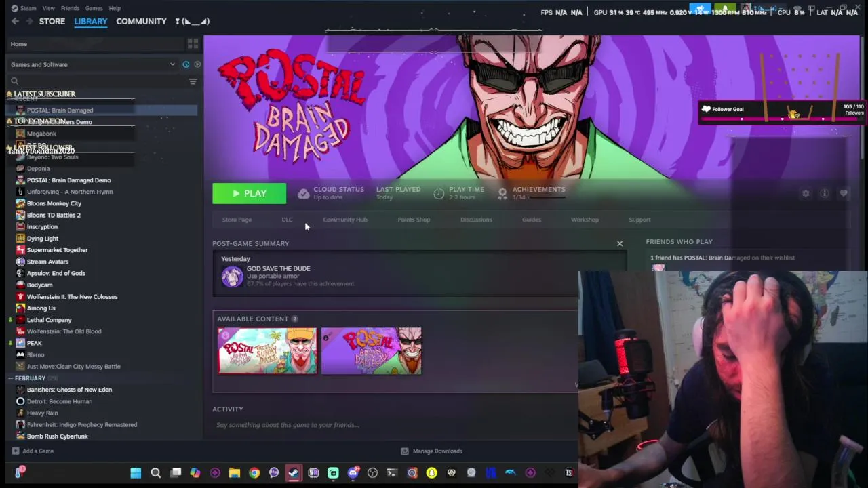
Task: Open the View menu
Action: tap(49, 8)
